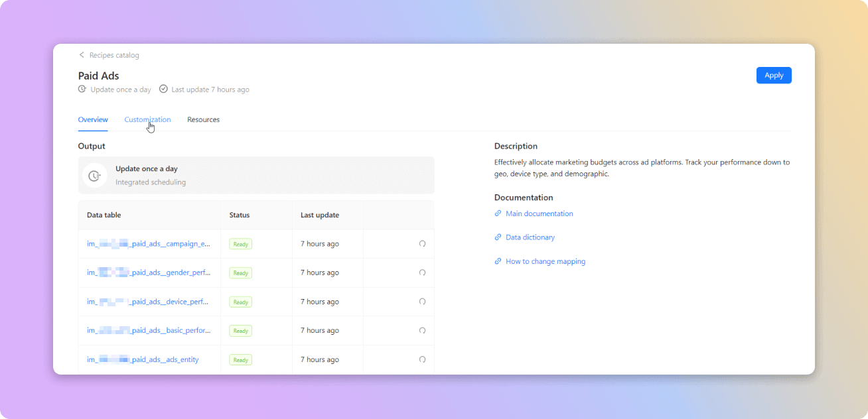Open the paid_ads__campaign data table
This screenshot has width=868, height=419.
pyautogui.click(x=149, y=244)
